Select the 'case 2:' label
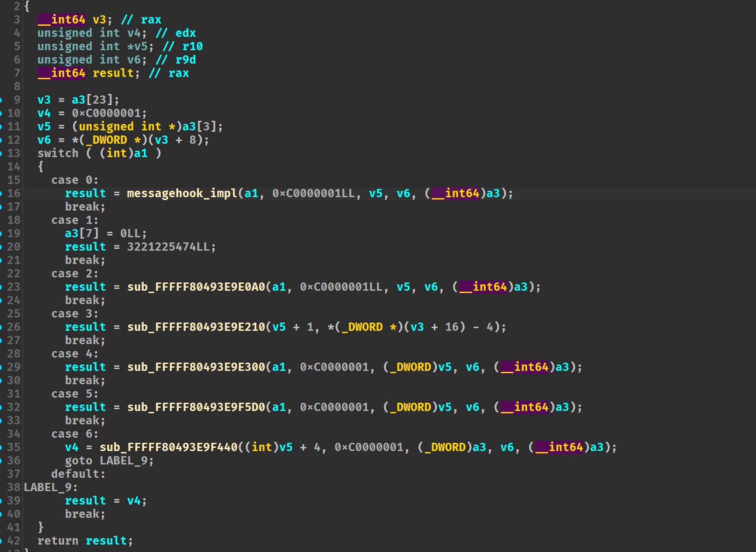The height and width of the screenshot is (552, 756). click(75, 273)
